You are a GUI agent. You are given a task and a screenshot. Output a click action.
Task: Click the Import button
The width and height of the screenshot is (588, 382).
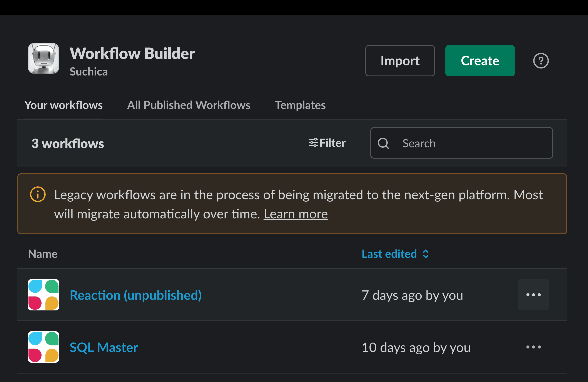point(400,61)
